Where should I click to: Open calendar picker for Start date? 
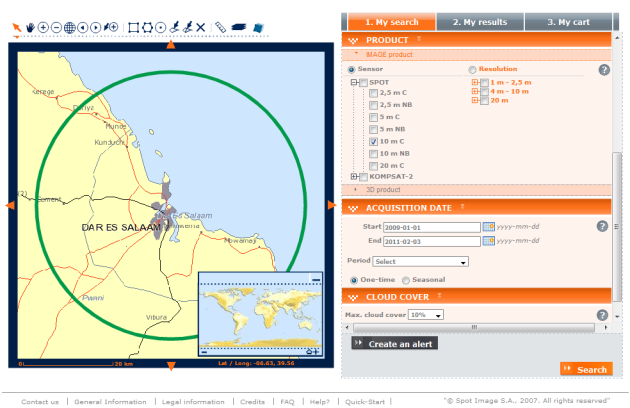(489, 227)
